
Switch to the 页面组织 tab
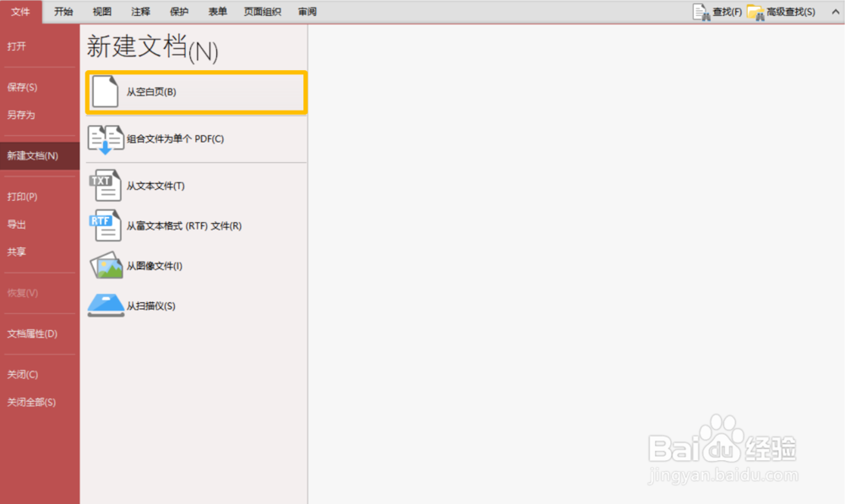(x=263, y=11)
